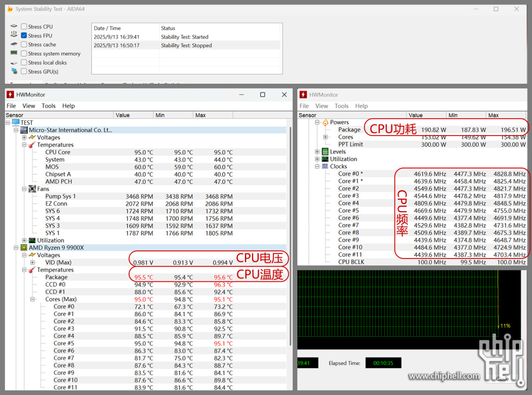Click the left HWMonitor lightning app icon
The height and width of the screenshot is (395, 532).
pos(10,95)
